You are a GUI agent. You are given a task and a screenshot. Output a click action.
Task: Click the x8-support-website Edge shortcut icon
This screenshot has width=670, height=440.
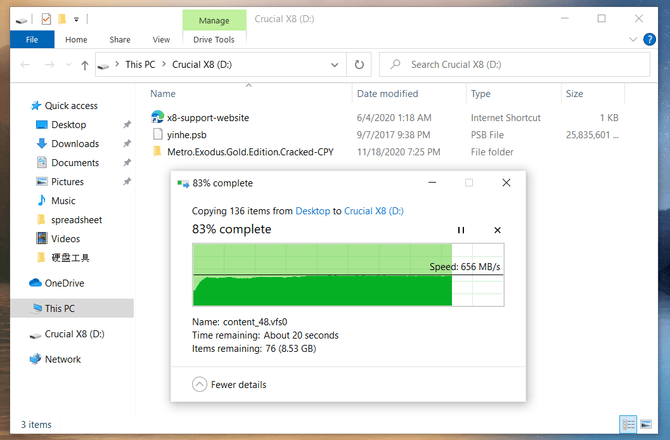tap(158, 117)
